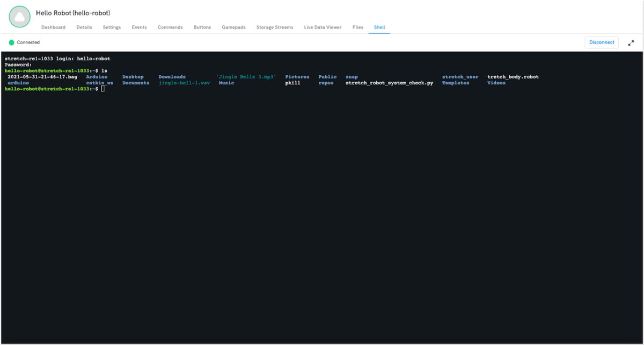This screenshot has width=644, height=345.
Task: Click the pkill entry in the listing
Action: [293, 83]
